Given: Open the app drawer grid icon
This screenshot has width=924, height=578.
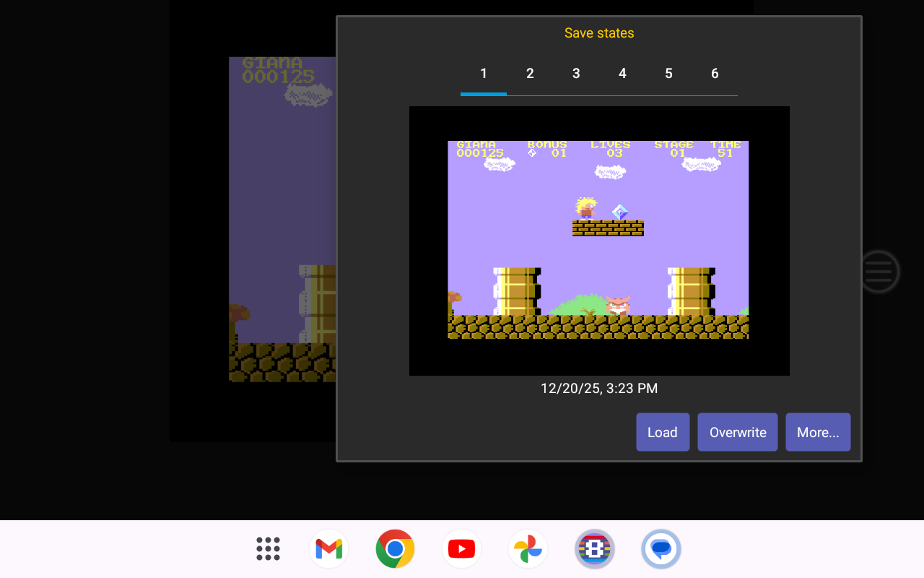Looking at the screenshot, I should click(268, 549).
